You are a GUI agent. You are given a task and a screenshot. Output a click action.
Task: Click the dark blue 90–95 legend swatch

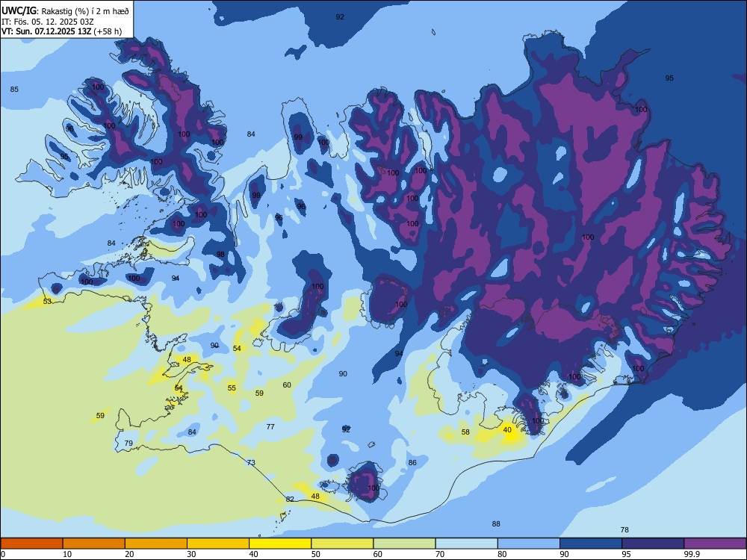(x=591, y=544)
